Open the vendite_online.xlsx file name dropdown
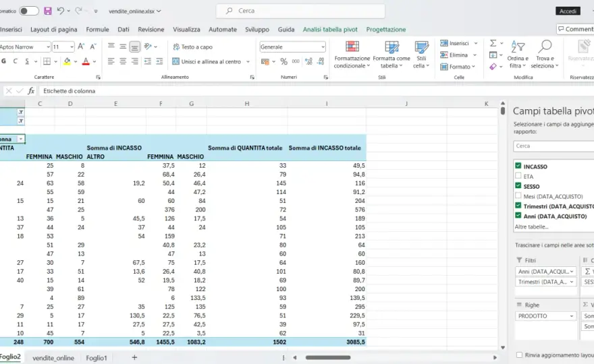The height and width of the screenshot is (364, 594). [159, 11]
